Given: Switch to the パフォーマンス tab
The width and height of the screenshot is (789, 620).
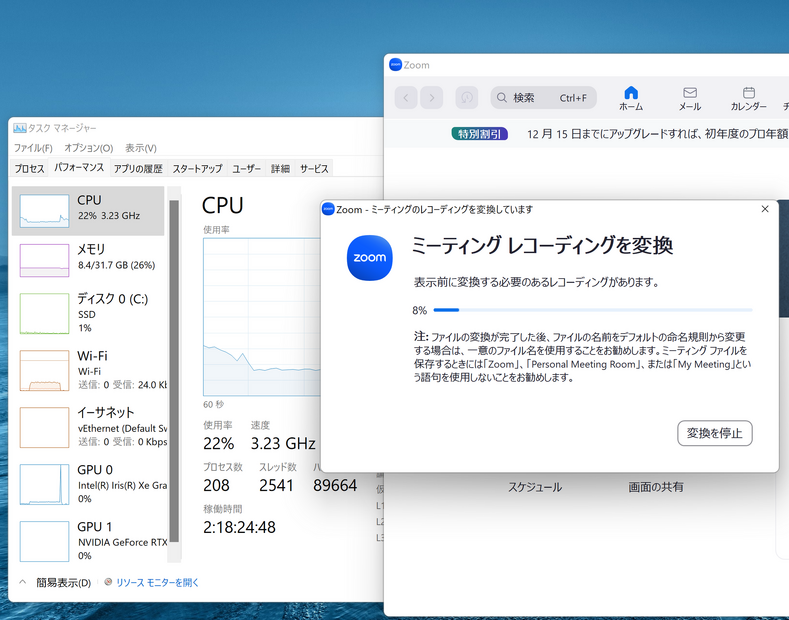Looking at the screenshot, I should 79,168.
